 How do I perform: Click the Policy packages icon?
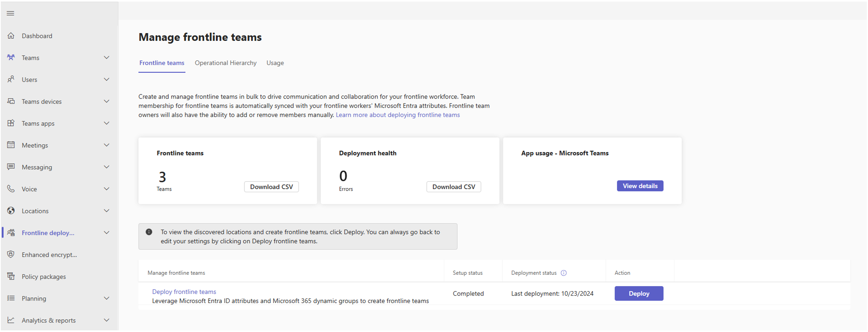pyautogui.click(x=11, y=276)
